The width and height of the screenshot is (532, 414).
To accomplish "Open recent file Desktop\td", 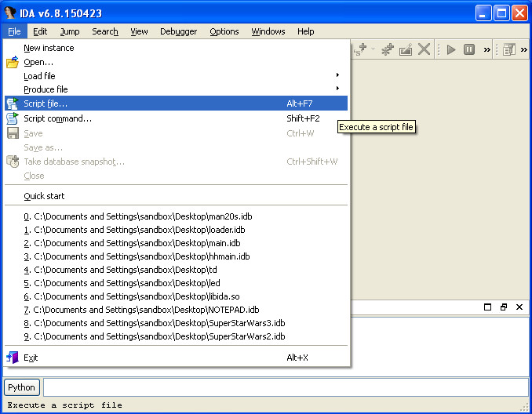I will 176,270.
